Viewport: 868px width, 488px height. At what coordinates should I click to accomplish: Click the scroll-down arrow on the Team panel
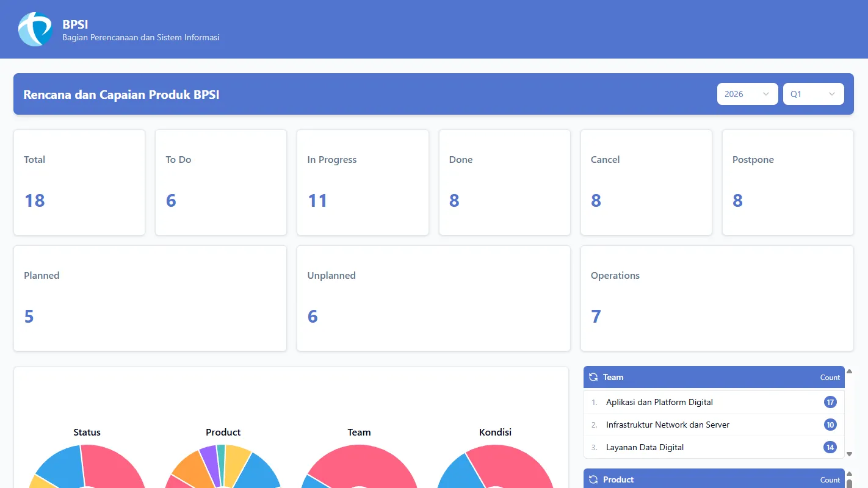tap(850, 453)
